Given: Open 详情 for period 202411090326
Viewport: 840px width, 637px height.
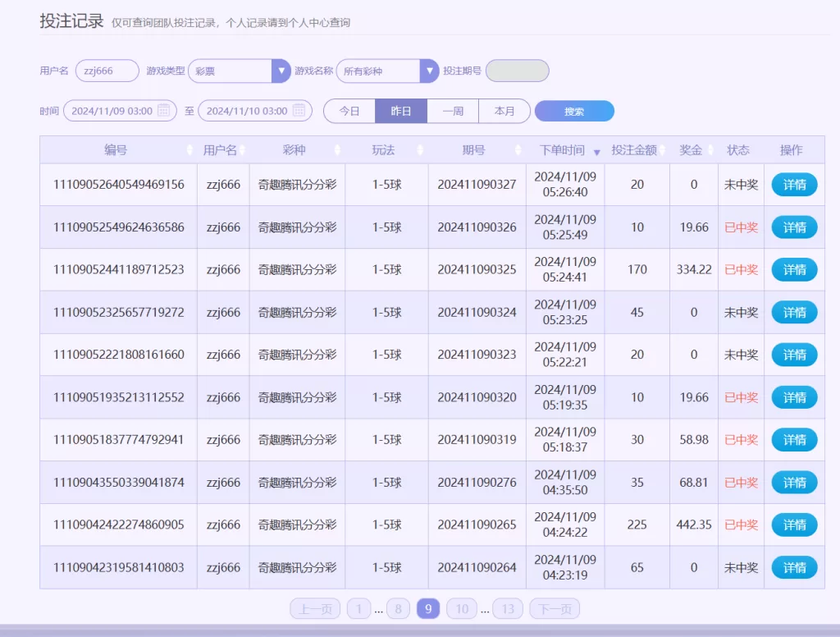Looking at the screenshot, I should tap(794, 227).
